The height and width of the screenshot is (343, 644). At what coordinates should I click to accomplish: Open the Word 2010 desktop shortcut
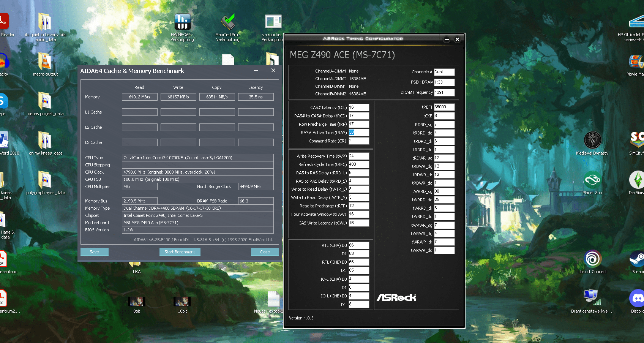[x=4, y=140]
